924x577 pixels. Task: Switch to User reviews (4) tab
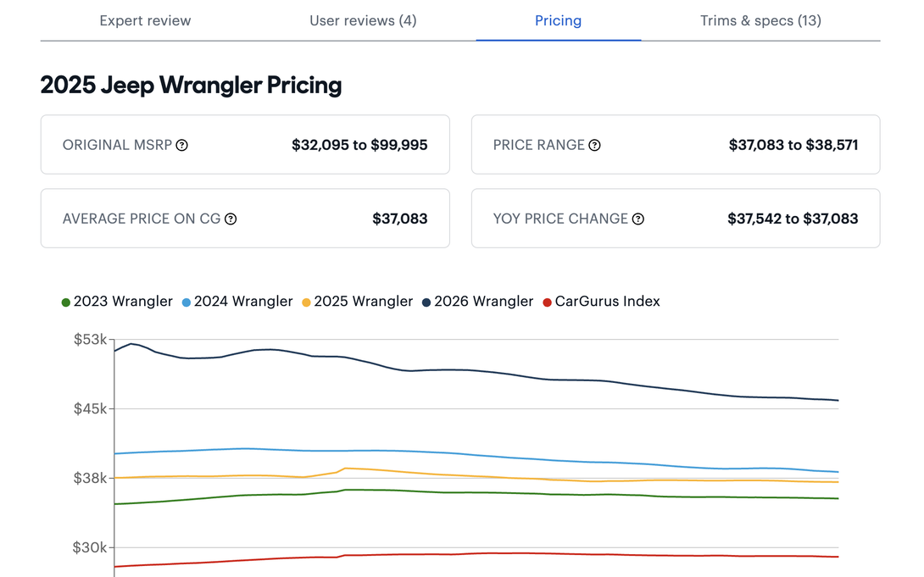tap(363, 20)
